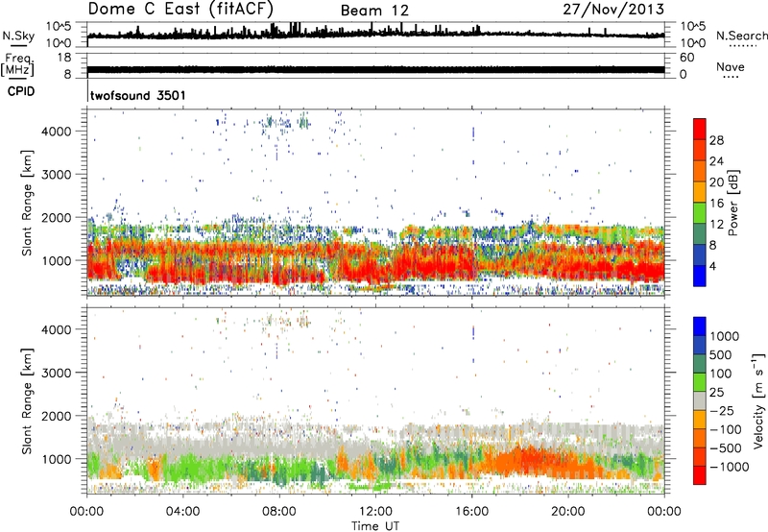Click the 'twofsound 3501' text

point(138,95)
